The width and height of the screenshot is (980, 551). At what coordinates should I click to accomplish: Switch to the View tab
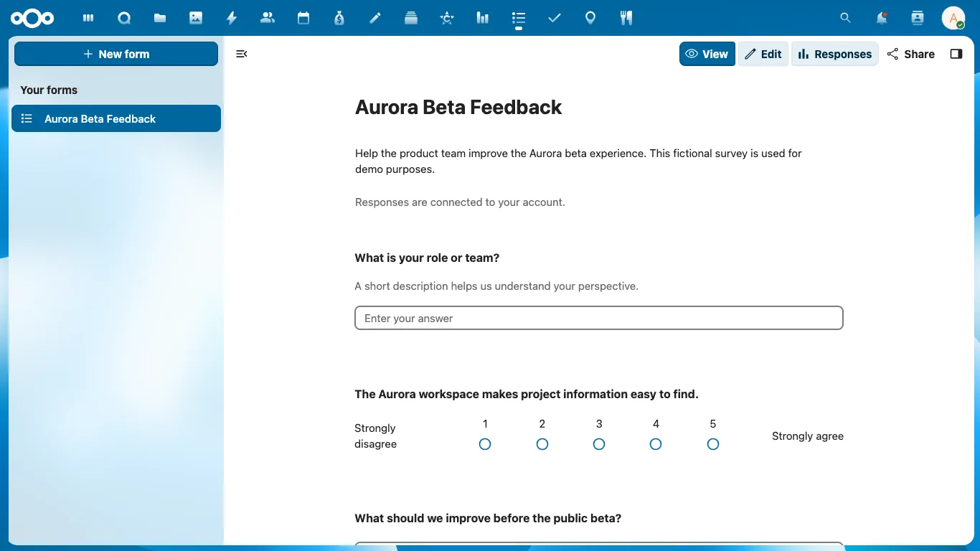pos(707,54)
